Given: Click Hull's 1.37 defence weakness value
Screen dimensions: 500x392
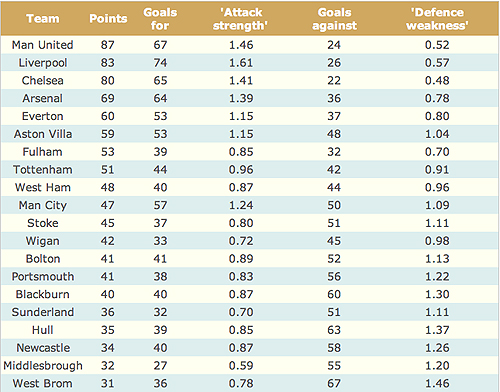Looking at the screenshot, I should coord(437,330).
